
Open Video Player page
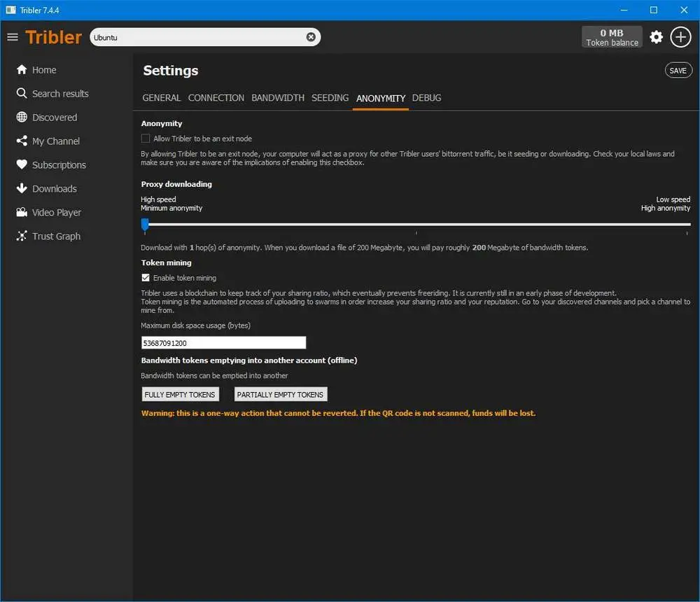(57, 213)
